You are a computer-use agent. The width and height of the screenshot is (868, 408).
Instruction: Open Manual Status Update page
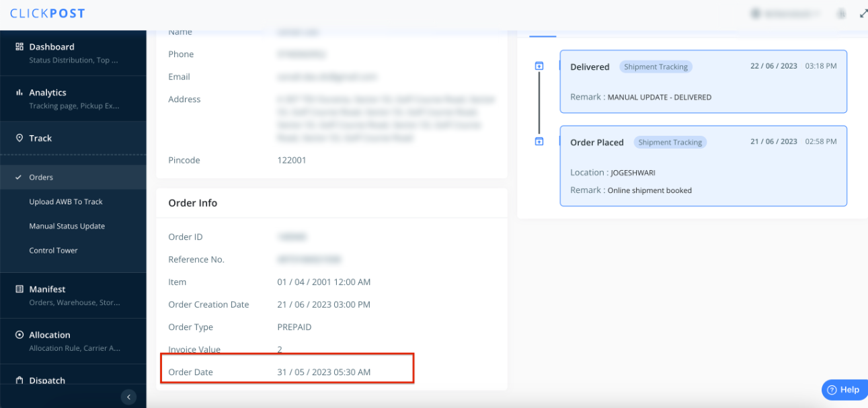(67, 226)
